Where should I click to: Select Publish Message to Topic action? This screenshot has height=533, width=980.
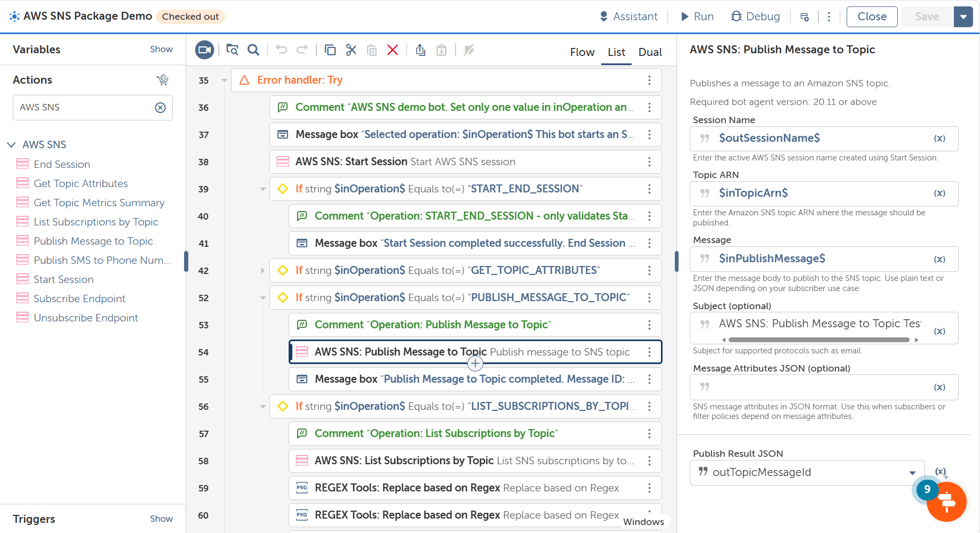93,241
